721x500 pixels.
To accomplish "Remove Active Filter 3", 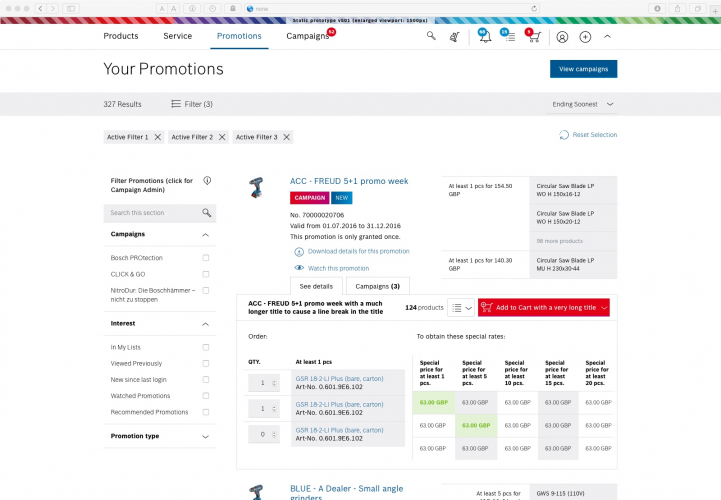I will (286, 137).
